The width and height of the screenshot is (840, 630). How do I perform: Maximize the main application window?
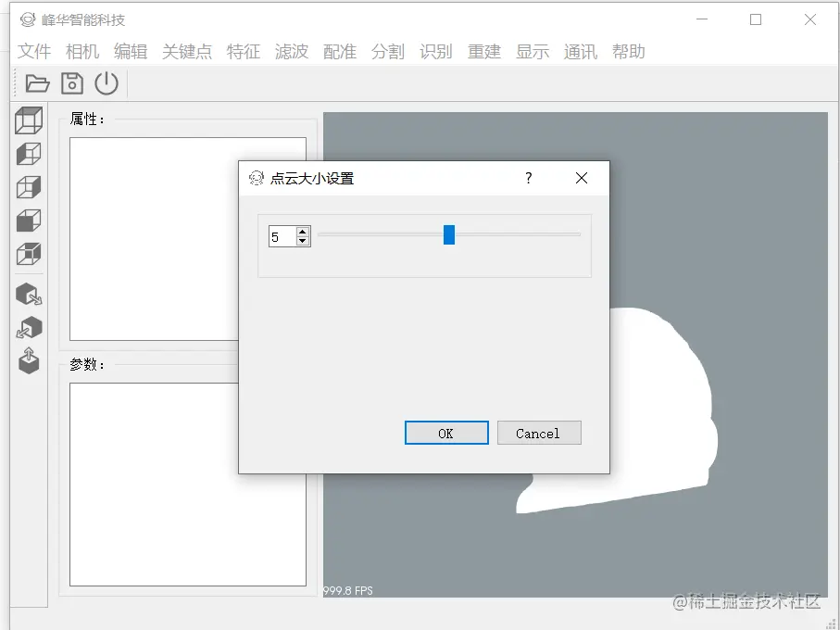(756, 19)
